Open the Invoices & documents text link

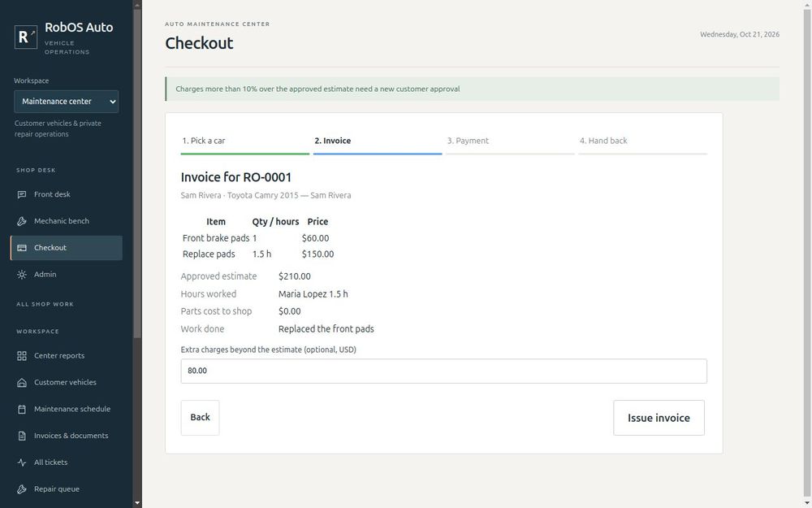71,436
